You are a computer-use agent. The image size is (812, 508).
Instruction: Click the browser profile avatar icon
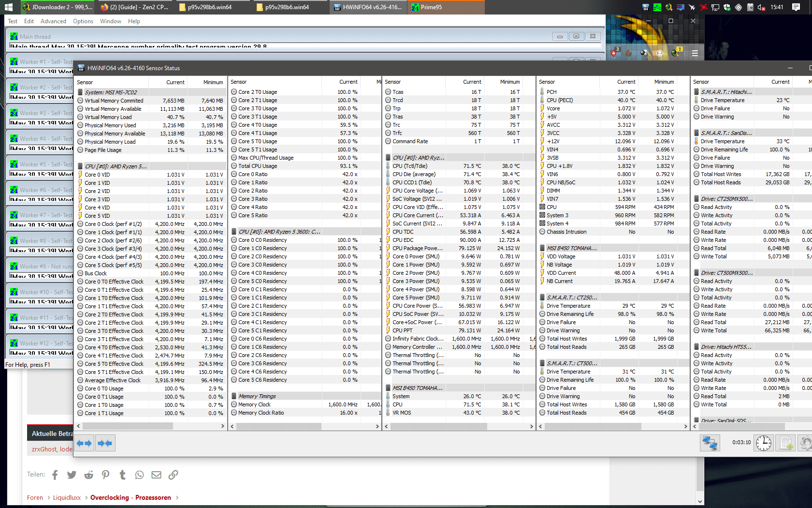click(660, 53)
